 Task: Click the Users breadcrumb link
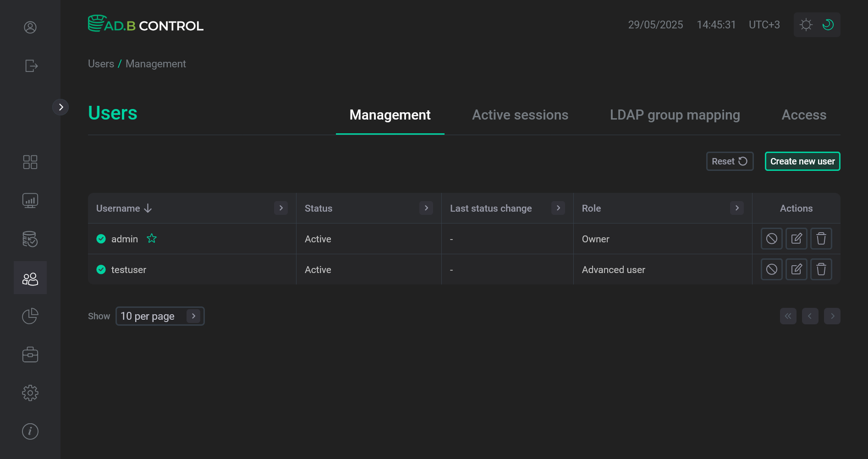[x=101, y=64]
